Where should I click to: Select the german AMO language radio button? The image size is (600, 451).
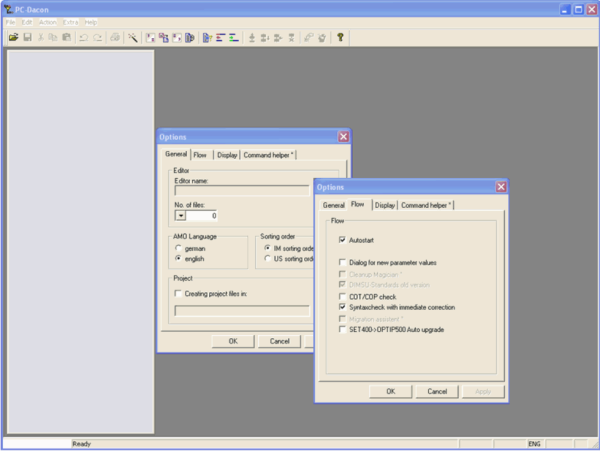point(178,247)
